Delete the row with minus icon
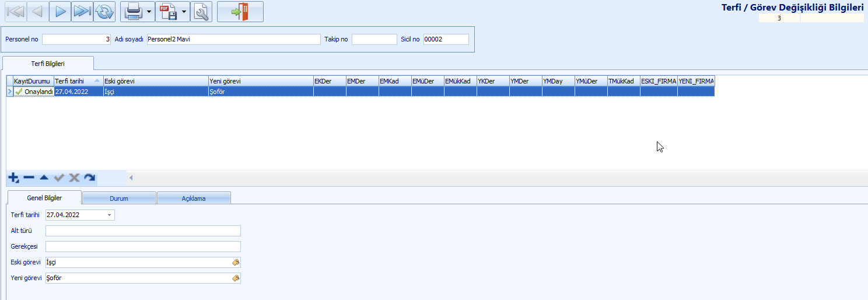 click(x=29, y=177)
